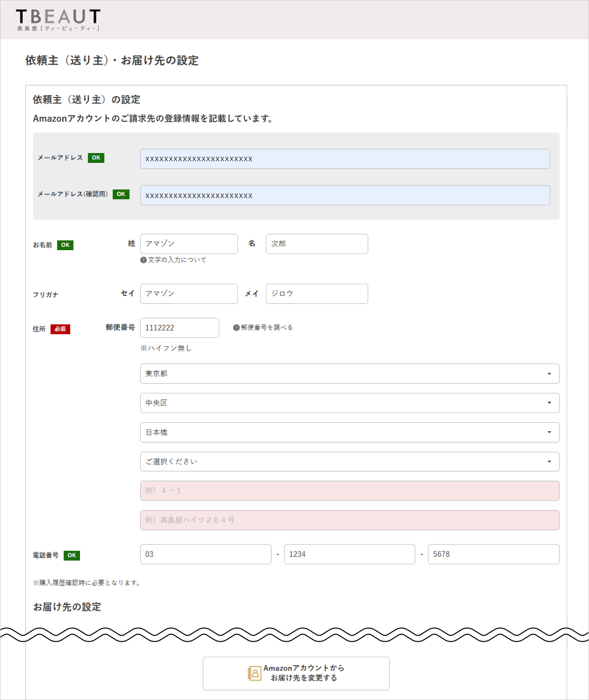Click the OK badge next to 電話番号
Image resolution: width=589 pixels, height=700 pixels.
coord(72,555)
